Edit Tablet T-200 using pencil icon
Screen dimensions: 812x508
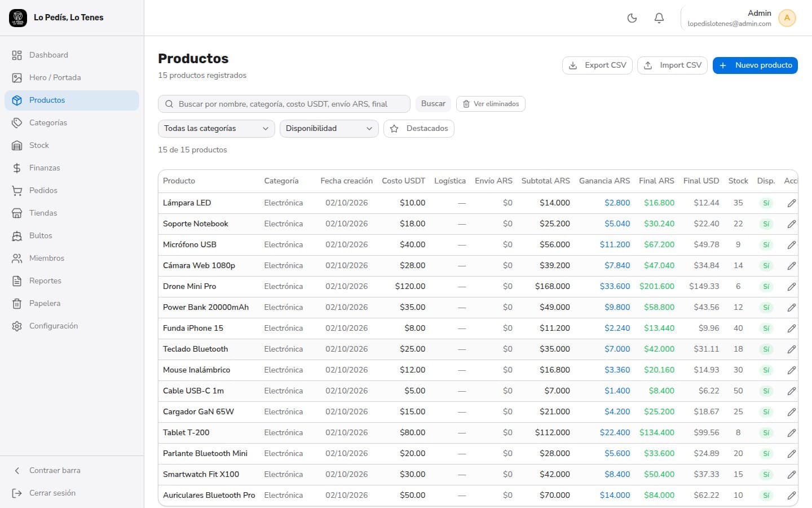click(792, 433)
